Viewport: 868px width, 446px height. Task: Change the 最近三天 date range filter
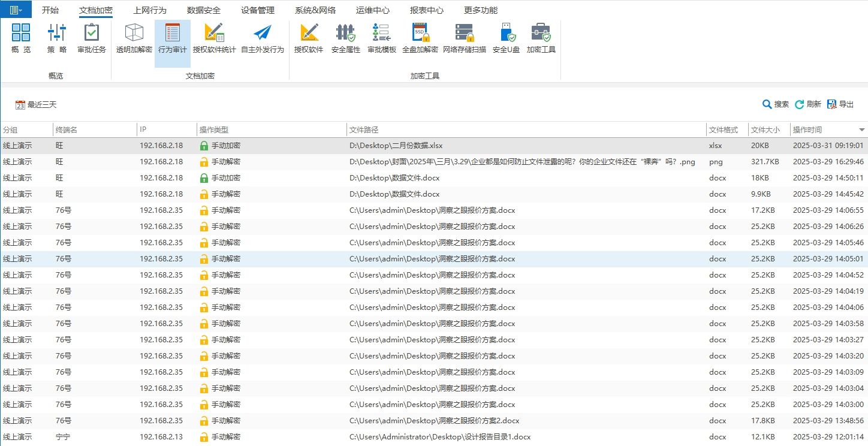tap(36, 104)
